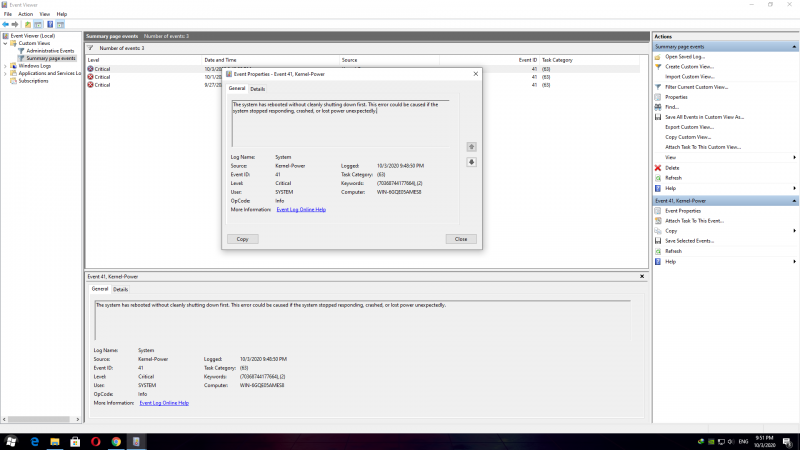This screenshot has height=450, width=800.
Task: Collapse the Custom Views tree node
Action: pyautogui.click(x=5, y=43)
